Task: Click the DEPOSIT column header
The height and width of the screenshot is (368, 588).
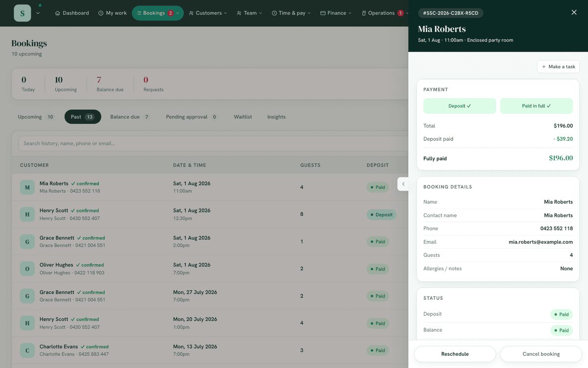Action: pos(377,165)
